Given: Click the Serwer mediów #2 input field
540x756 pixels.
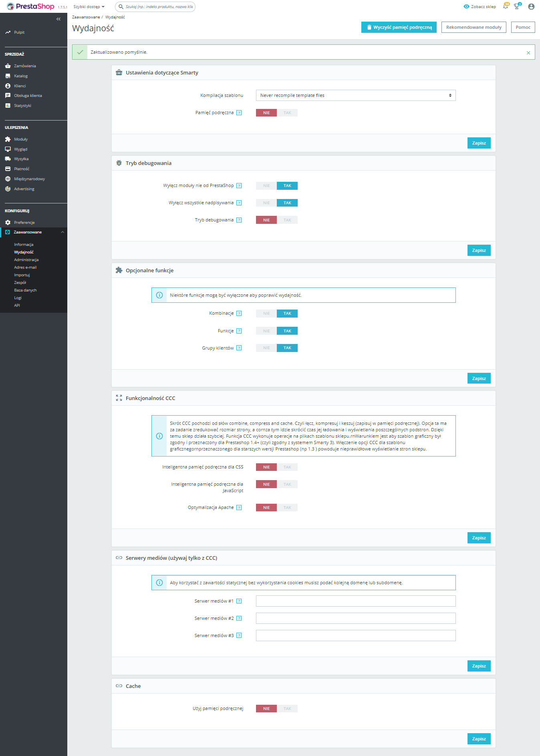Looking at the screenshot, I should click(x=356, y=618).
